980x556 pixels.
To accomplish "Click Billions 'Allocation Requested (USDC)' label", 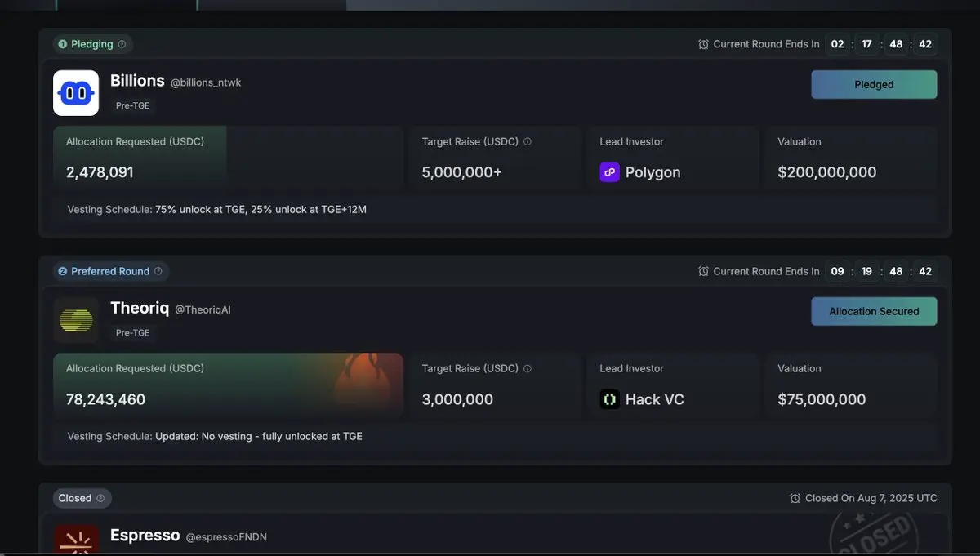I will coord(136,141).
